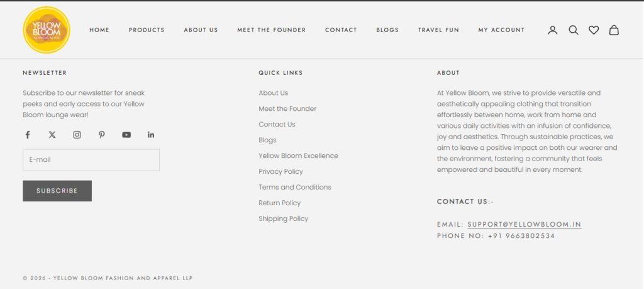Viewport: 644px width, 289px height.
Task: Visit the LinkedIn social icon
Action: click(x=151, y=135)
